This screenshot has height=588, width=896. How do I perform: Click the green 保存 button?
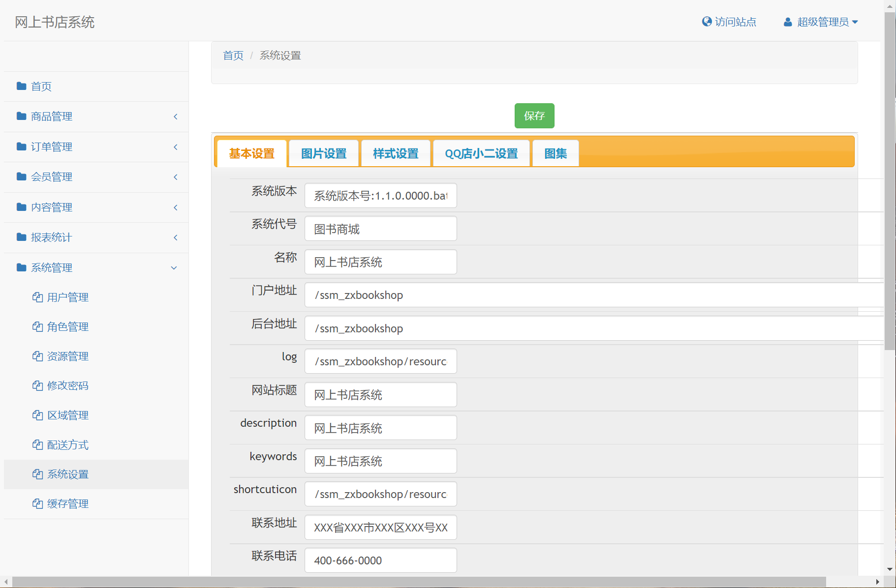534,116
